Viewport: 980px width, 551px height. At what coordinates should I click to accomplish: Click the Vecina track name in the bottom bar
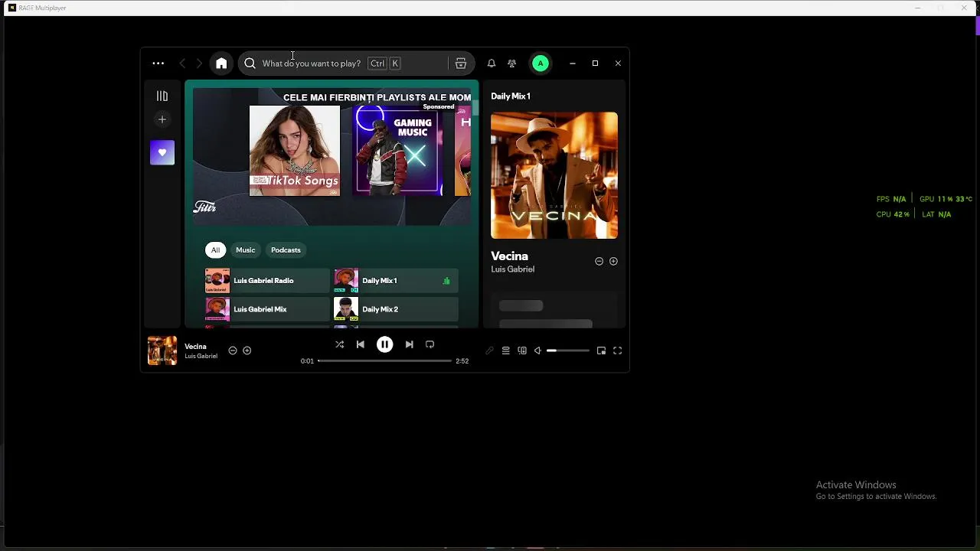click(195, 347)
